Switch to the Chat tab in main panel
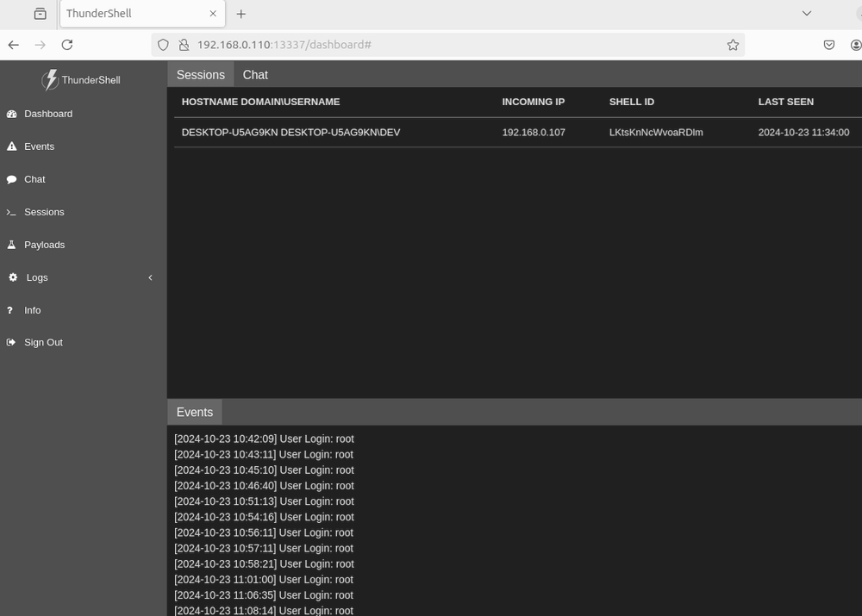The height and width of the screenshot is (616, 862). [255, 75]
